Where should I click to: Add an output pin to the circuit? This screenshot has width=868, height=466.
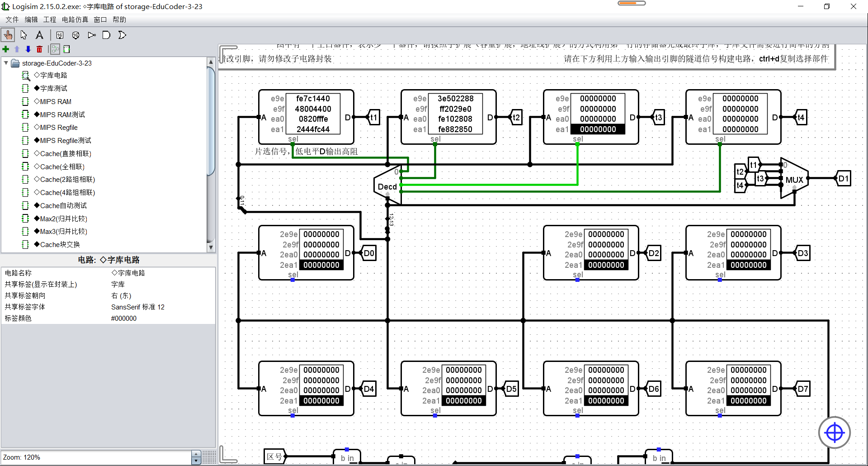[x=75, y=35]
